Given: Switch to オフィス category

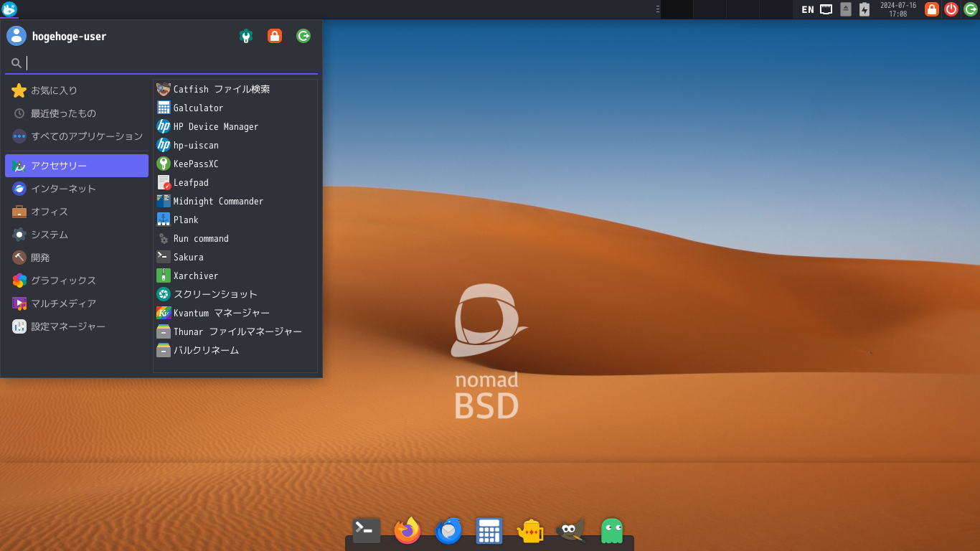Looking at the screenshot, I should pyautogui.click(x=77, y=212).
